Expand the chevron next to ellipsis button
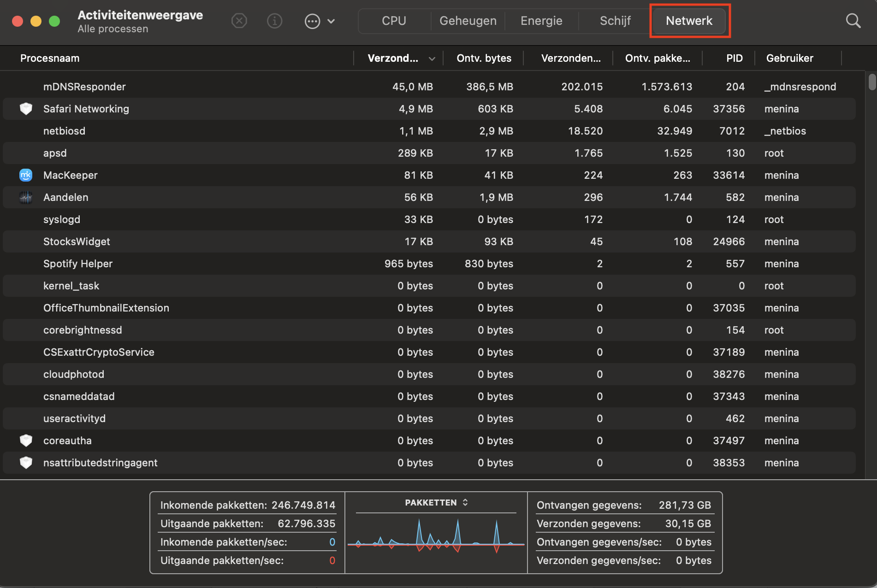This screenshot has height=588, width=877. [331, 21]
